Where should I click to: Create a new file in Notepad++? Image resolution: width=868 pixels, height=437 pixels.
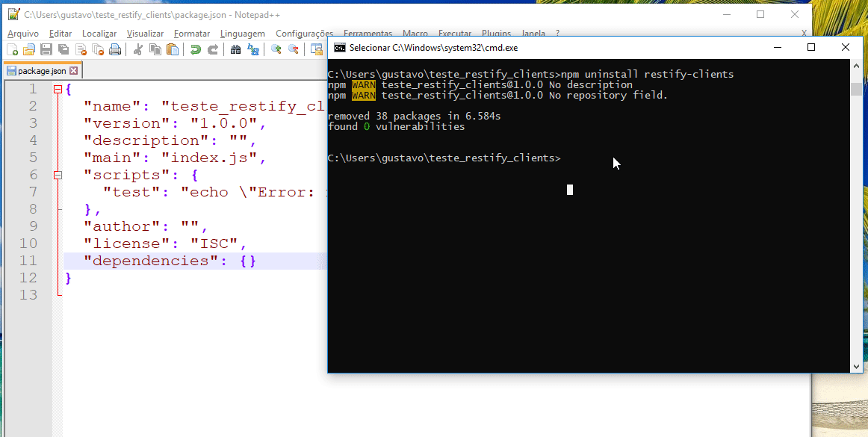(11, 49)
